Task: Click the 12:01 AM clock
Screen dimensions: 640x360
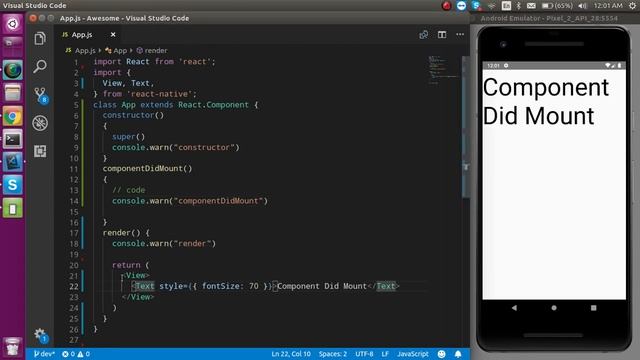Action: point(608,6)
